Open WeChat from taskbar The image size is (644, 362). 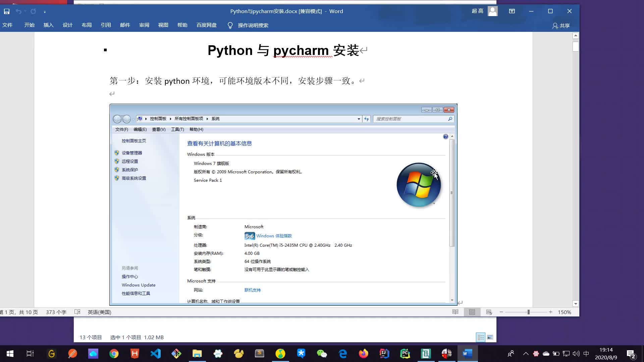[x=322, y=354]
